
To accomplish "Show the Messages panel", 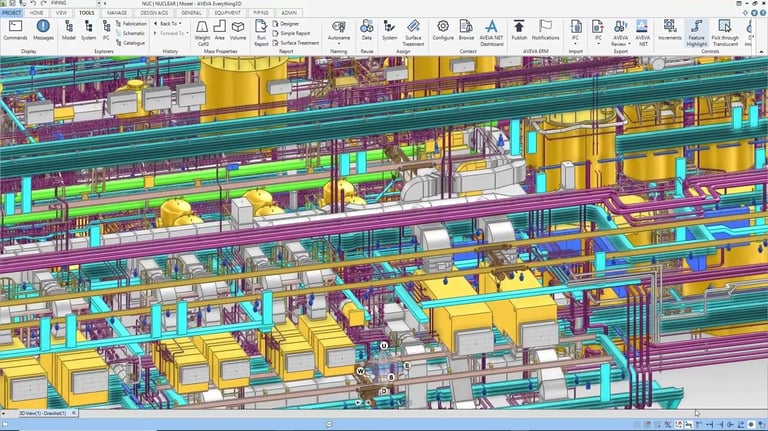I will (x=43, y=30).
